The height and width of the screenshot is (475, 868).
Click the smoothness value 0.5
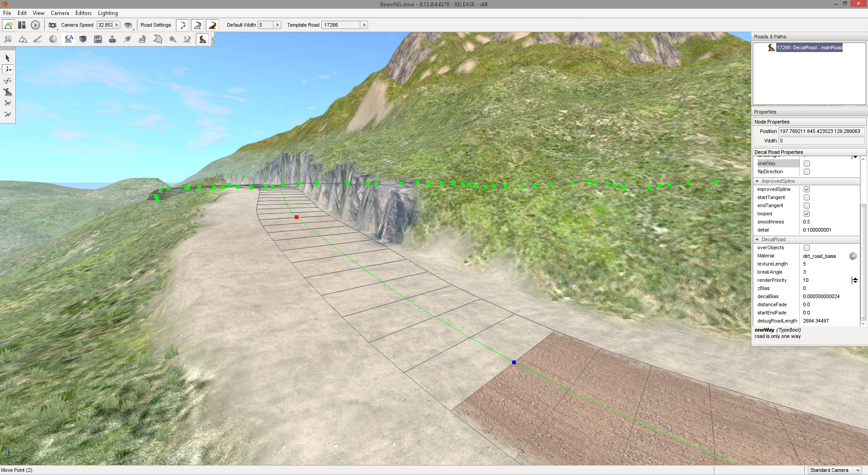(x=807, y=222)
